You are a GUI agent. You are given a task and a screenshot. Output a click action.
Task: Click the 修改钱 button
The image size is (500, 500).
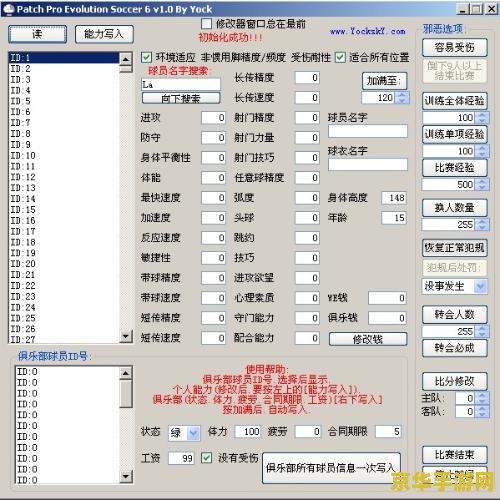[368, 339]
